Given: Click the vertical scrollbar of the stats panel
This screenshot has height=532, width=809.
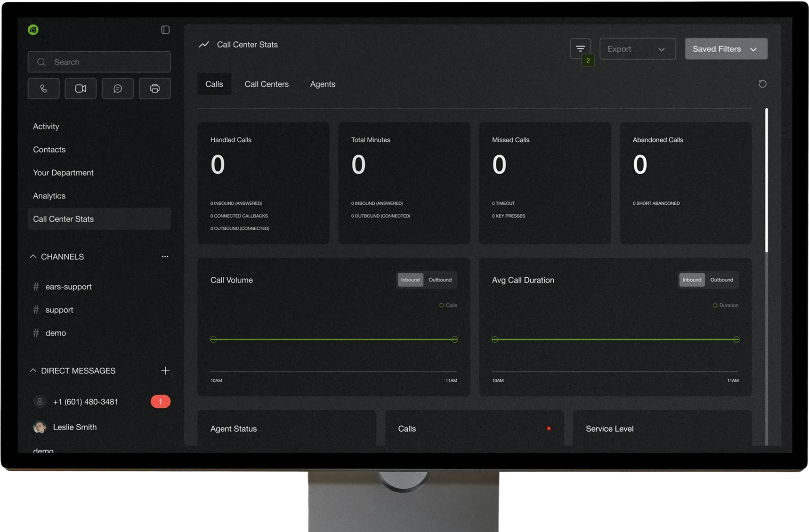Looking at the screenshot, I should pos(767,180).
